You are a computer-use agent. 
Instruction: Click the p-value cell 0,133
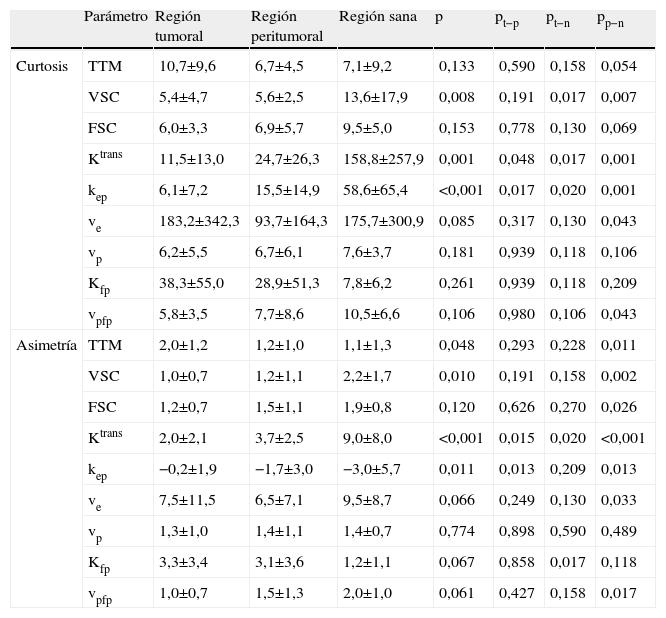(x=455, y=66)
